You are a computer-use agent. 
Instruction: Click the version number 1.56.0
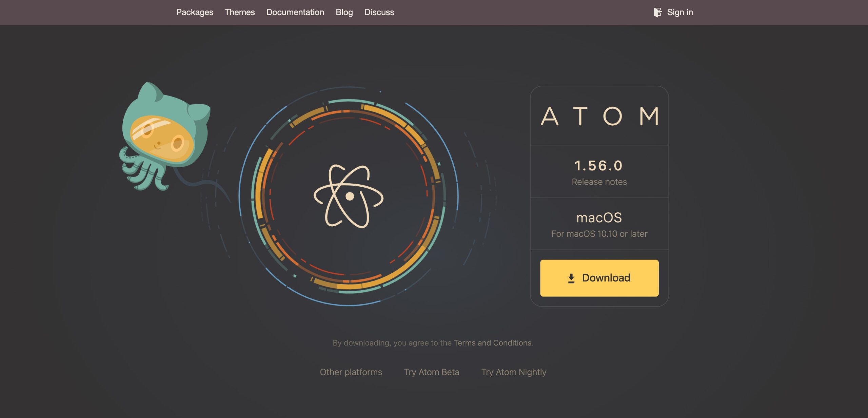599,165
